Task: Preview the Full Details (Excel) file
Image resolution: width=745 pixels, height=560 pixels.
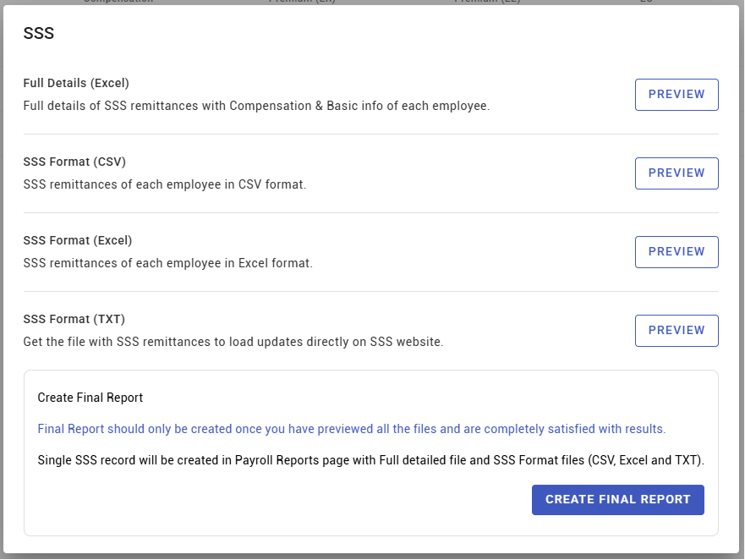Action: click(x=677, y=95)
